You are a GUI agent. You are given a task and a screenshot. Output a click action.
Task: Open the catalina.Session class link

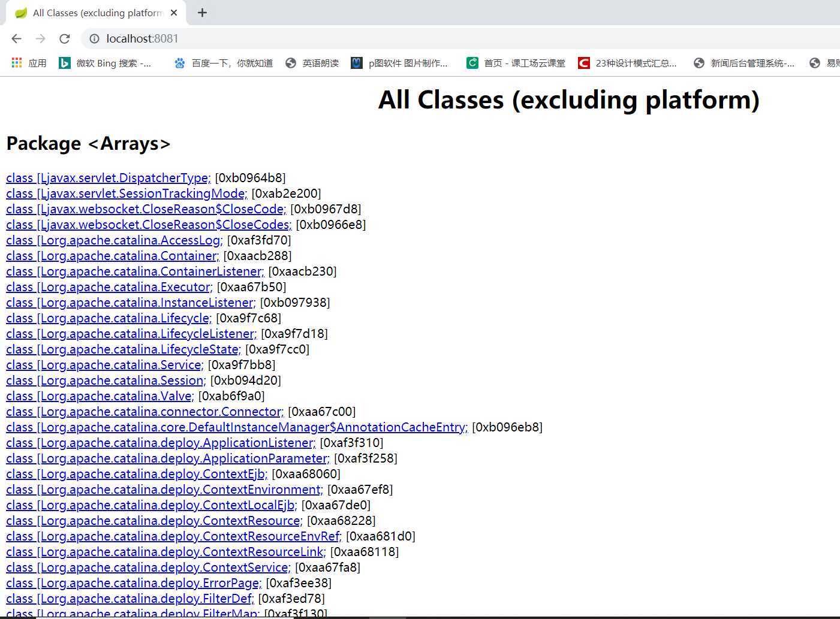pos(106,381)
